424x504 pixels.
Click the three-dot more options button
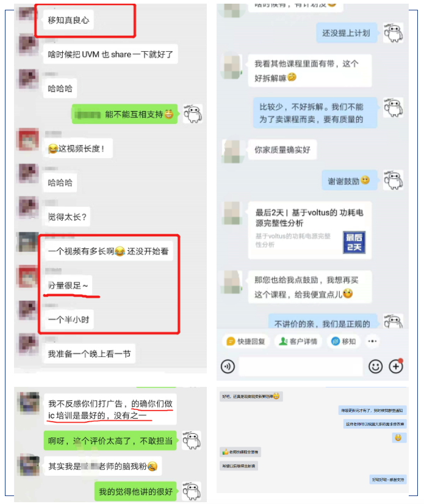click(372, 341)
